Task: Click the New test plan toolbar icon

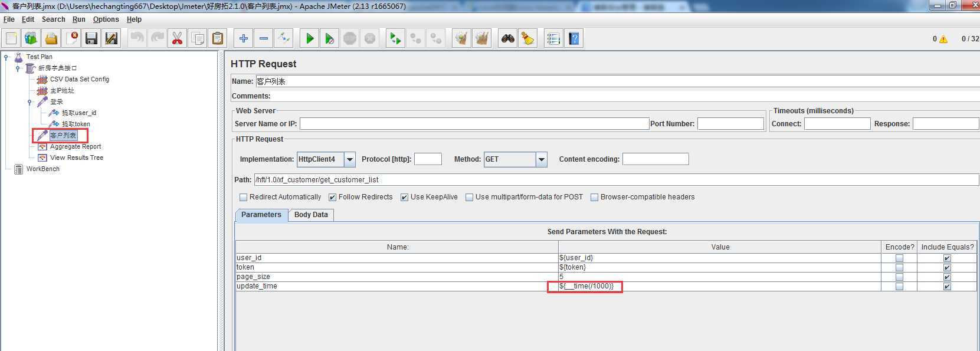Action: (x=11, y=38)
